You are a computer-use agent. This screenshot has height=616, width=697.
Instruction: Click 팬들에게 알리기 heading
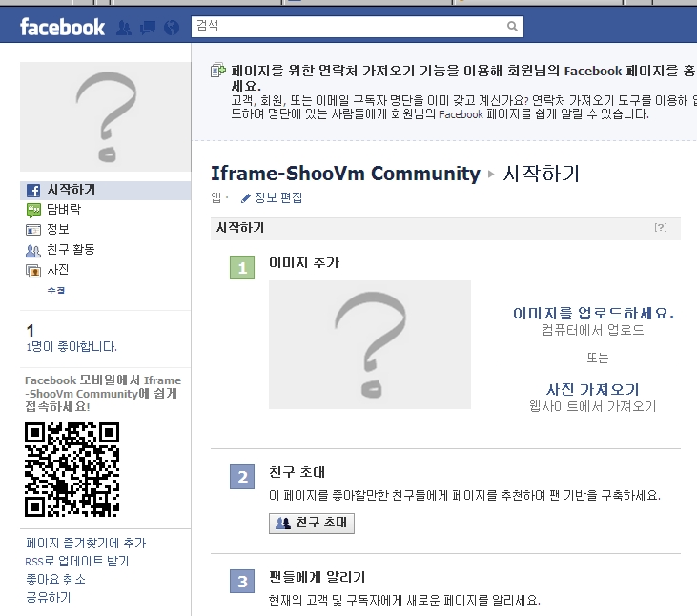(317, 577)
